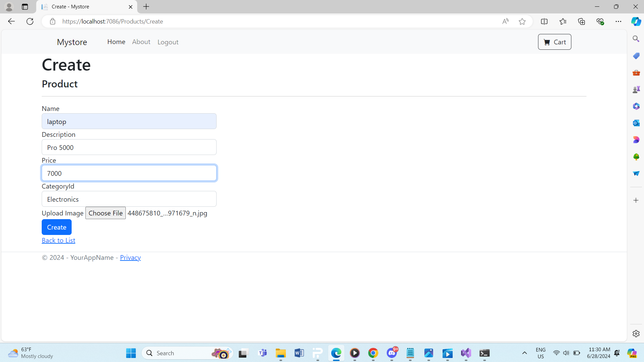644x362 pixels.
Task: Open Games in sidebar
Action: click(636, 89)
